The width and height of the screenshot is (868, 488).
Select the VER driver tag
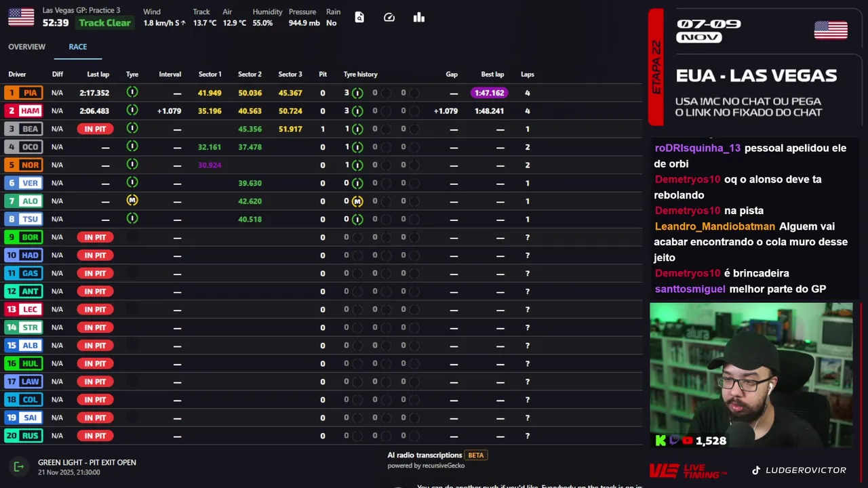point(23,183)
